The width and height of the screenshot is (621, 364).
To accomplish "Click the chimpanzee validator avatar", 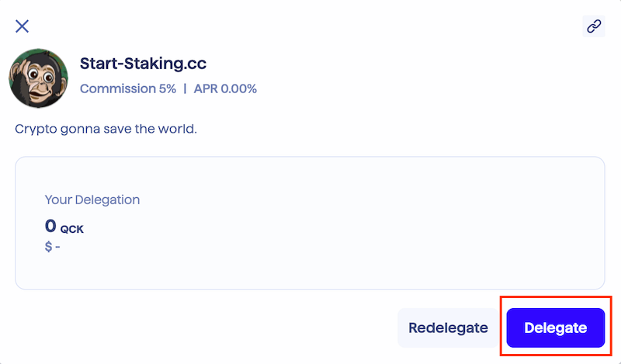I will tap(38, 78).
